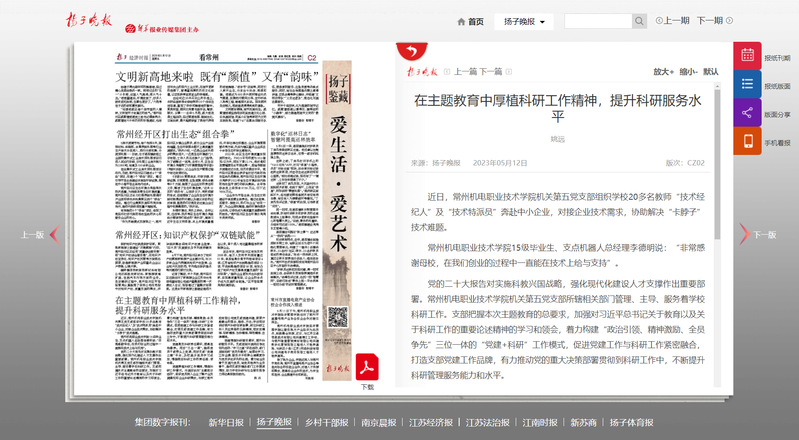Go to previous page with left arrow
This screenshot has height=440, width=799.
[55, 235]
